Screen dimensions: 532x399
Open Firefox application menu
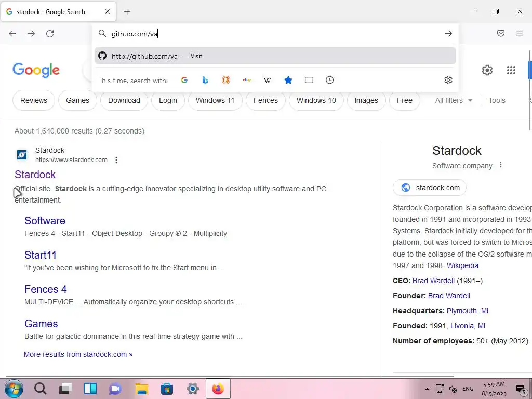(520, 33)
